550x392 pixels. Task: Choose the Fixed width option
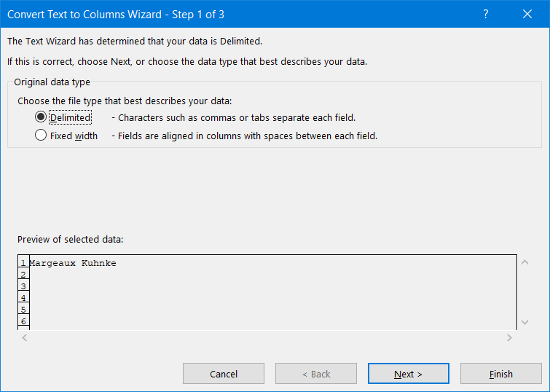[41, 136]
